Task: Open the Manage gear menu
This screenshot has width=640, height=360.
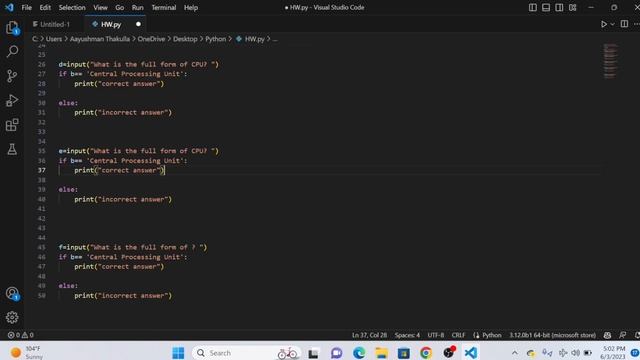Action: pyautogui.click(x=12, y=317)
